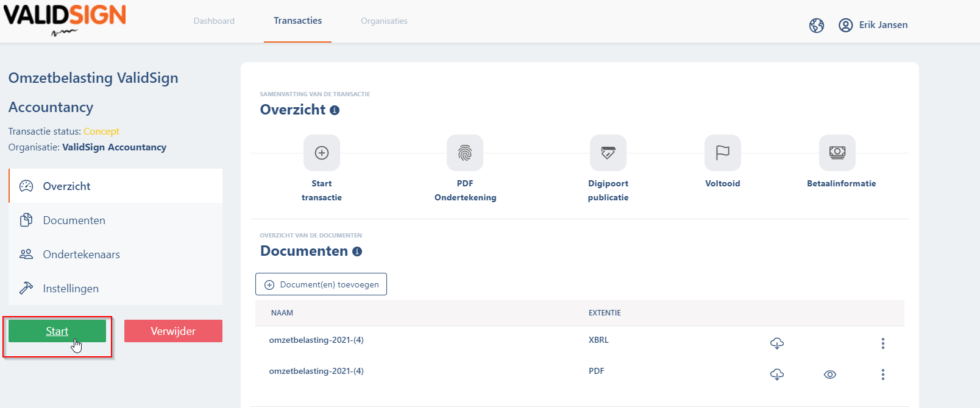Select Ondertekenaars in the sidebar
Viewport: 980px width, 408px height.
coord(116,255)
